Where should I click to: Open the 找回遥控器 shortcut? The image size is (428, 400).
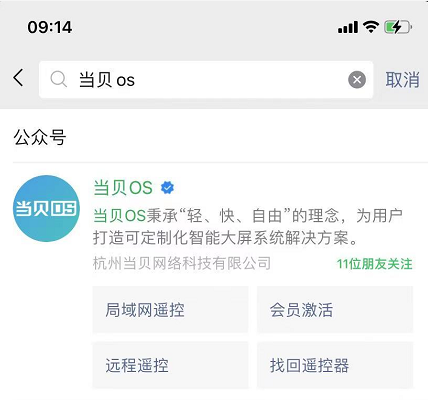pyautogui.click(x=335, y=365)
